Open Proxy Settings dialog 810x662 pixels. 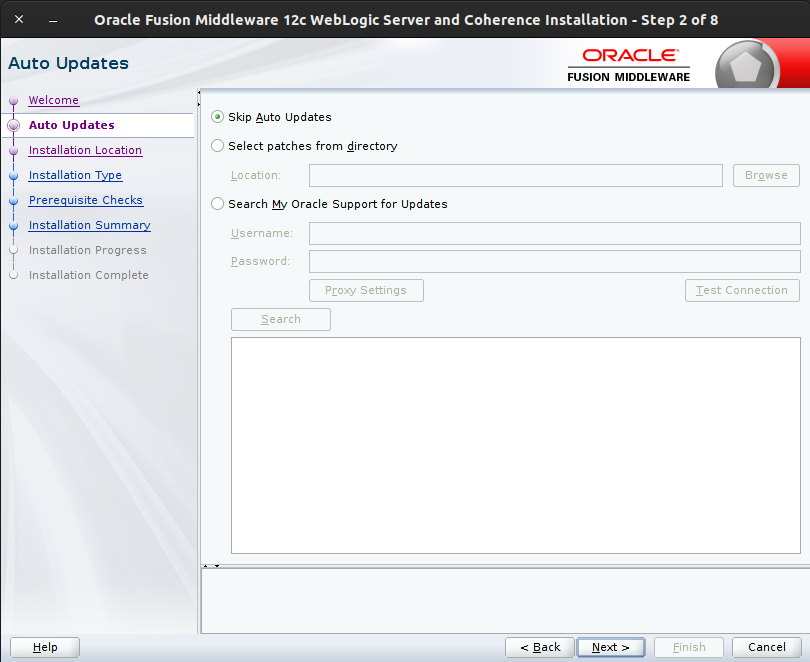(x=366, y=290)
